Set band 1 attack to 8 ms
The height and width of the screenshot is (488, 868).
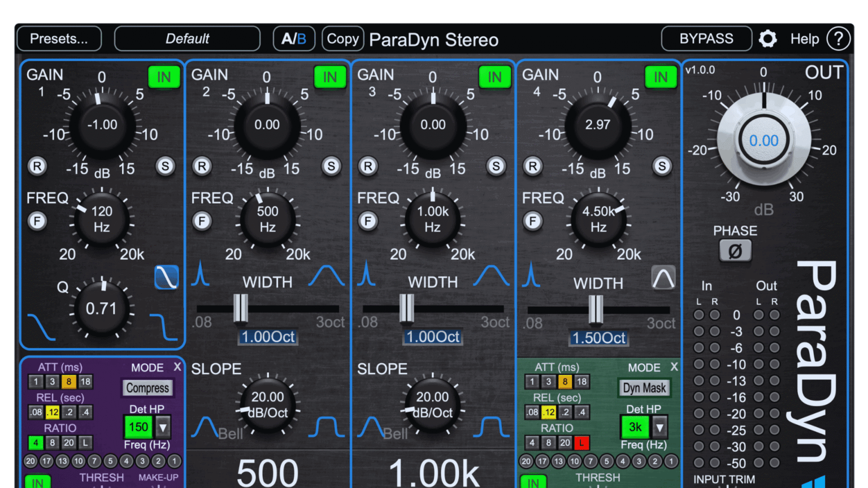click(68, 382)
